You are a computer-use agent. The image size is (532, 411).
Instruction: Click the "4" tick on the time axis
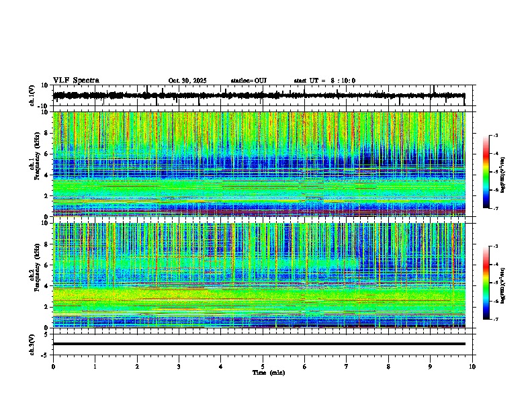click(220, 367)
